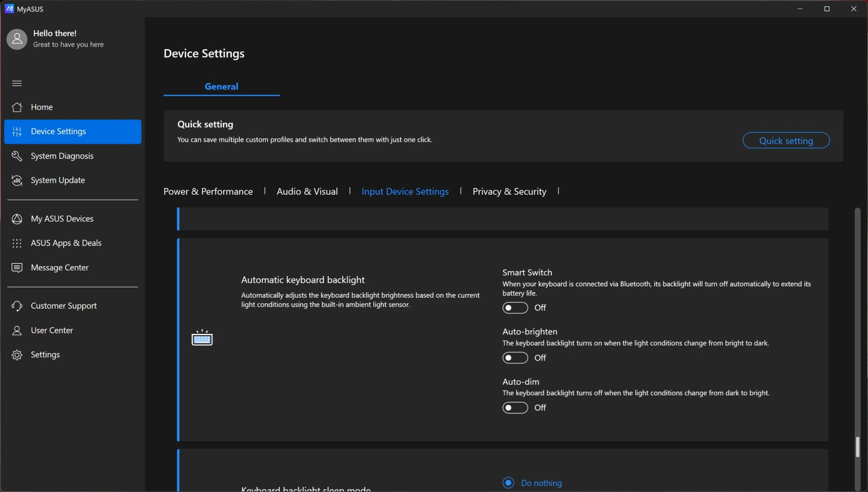Click the Automatic keyboard backlight heading

(x=302, y=280)
